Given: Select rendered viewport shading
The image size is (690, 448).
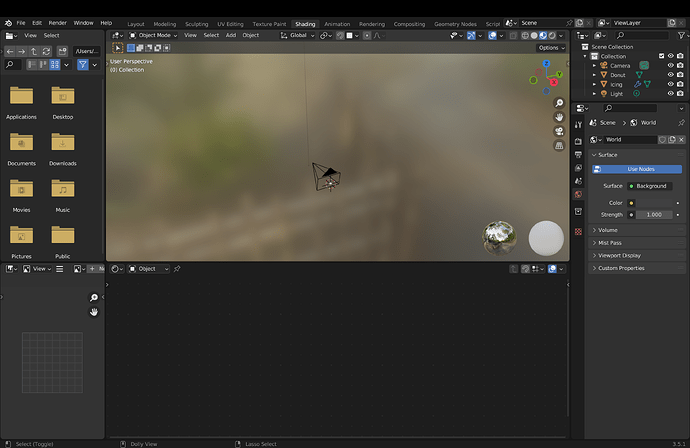Looking at the screenshot, I should [x=552, y=36].
